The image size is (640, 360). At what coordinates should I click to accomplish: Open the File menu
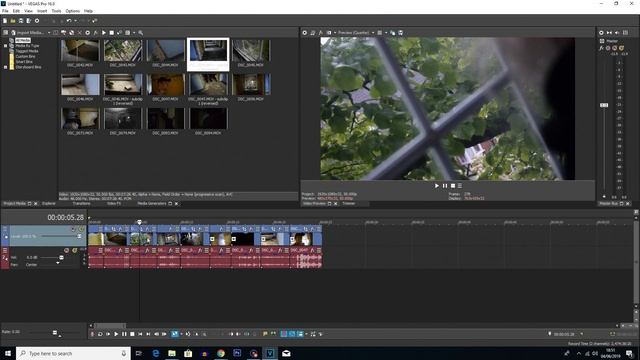(5, 11)
